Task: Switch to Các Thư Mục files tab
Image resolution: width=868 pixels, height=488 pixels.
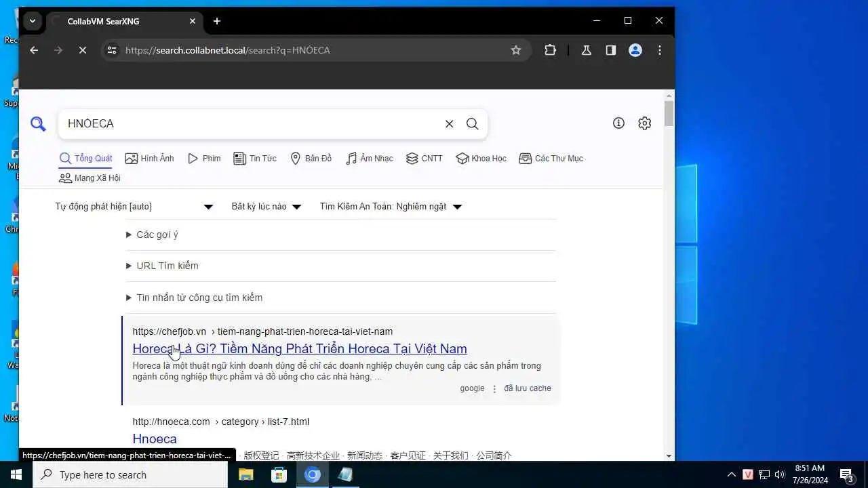Action: (551, 159)
